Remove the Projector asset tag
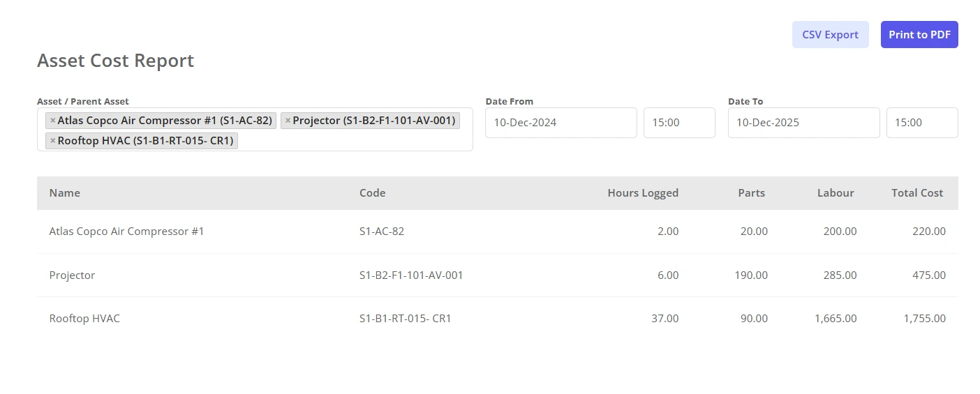 [x=288, y=121]
